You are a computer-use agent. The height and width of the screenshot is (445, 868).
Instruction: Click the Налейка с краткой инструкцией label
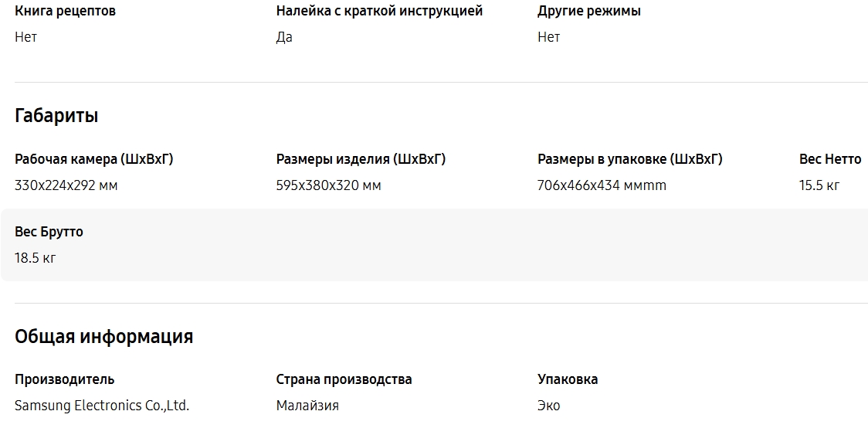coord(379,11)
